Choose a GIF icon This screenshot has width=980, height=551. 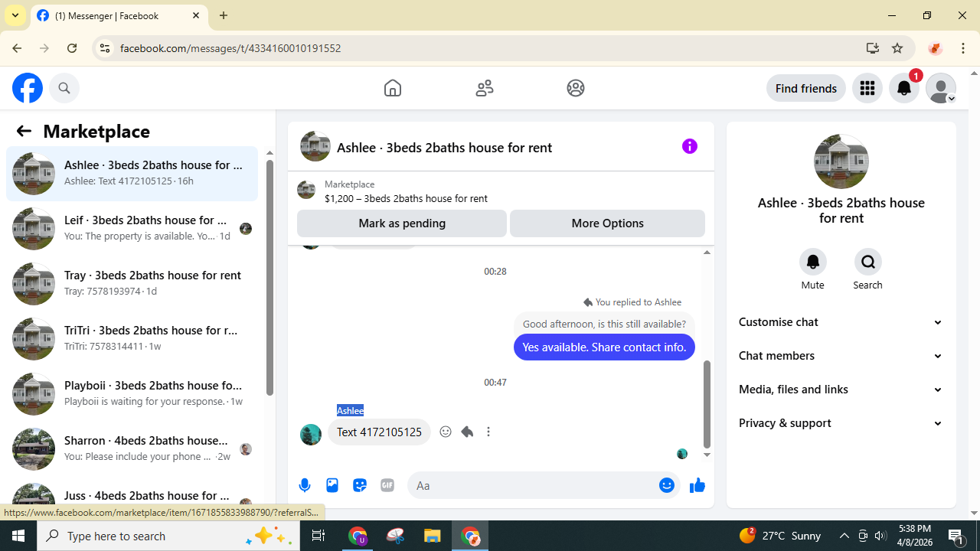pos(387,485)
